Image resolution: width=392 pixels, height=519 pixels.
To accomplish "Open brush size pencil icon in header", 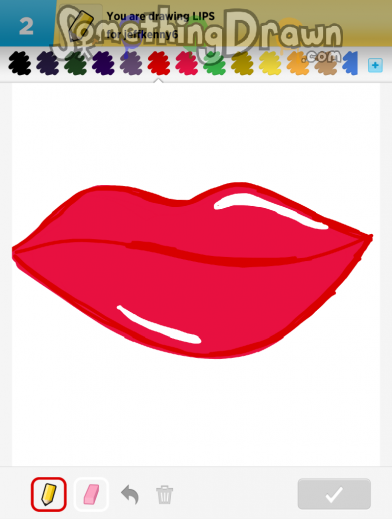I will click(x=81, y=25).
